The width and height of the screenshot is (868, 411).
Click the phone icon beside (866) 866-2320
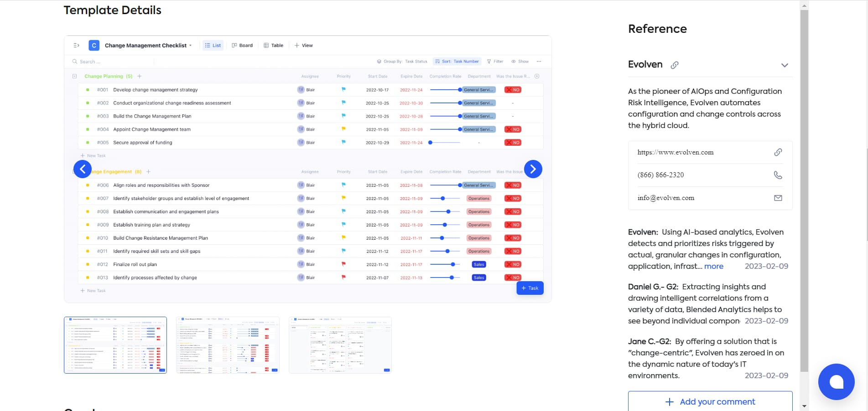click(778, 175)
